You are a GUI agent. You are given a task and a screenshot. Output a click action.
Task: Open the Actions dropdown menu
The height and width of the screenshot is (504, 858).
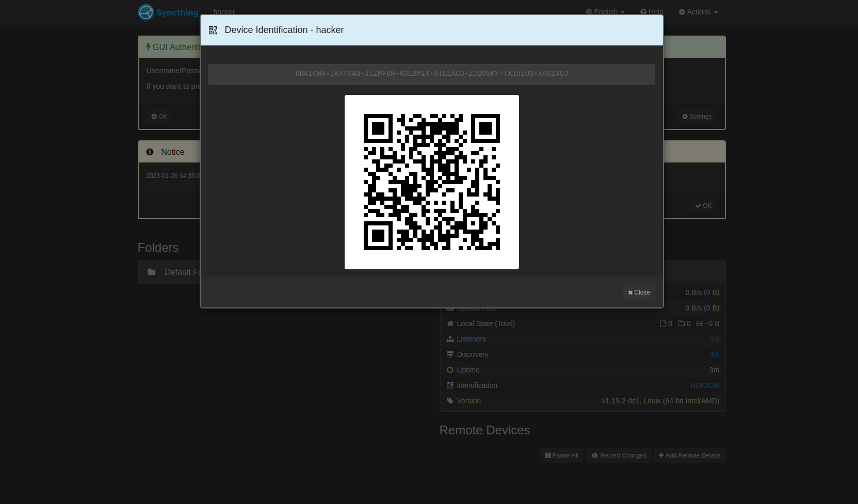[698, 12]
